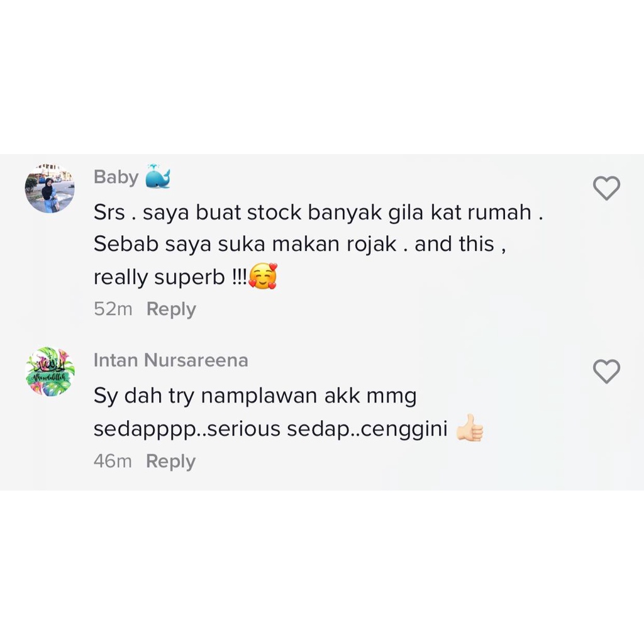
Task: Click the thumbs up emoji
Action: pyautogui.click(x=470, y=428)
